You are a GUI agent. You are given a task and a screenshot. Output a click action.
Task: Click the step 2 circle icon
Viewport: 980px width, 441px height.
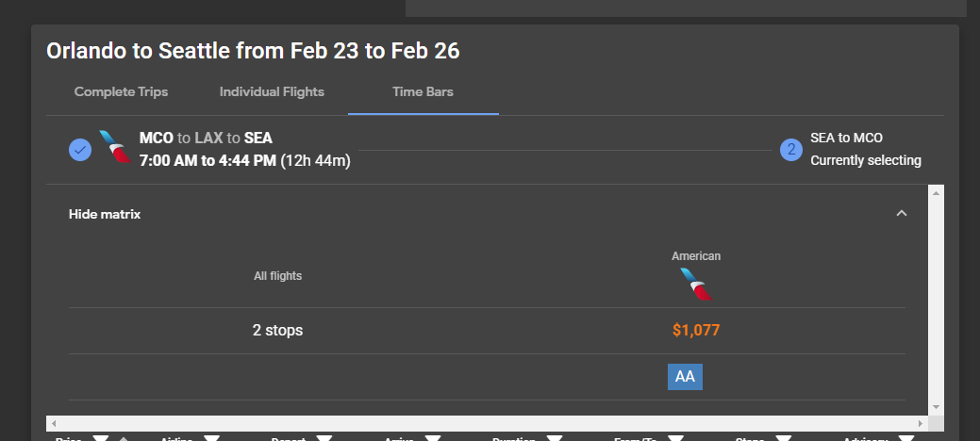point(790,149)
